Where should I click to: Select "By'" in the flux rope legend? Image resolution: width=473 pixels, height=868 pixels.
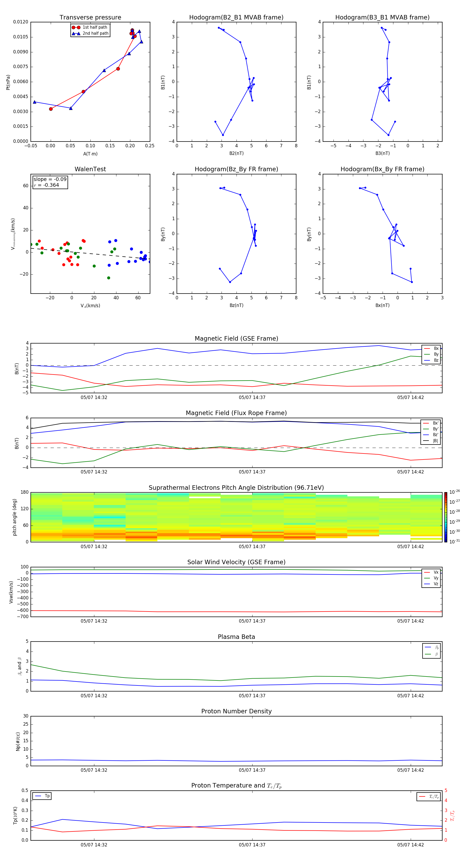tap(431, 429)
